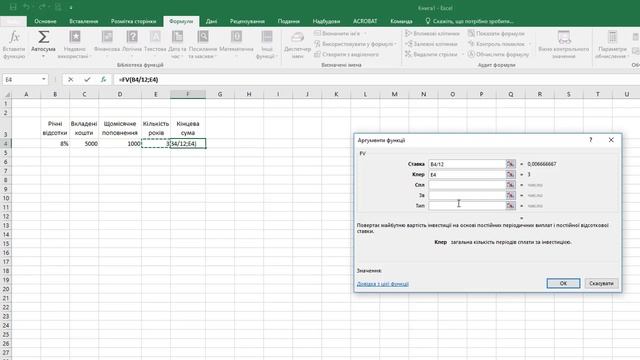
Task: Expand the AutoSum dropdown arrow
Action: 43,57
